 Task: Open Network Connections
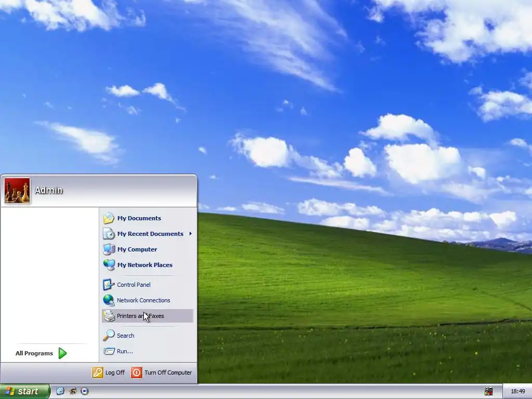click(148, 300)
